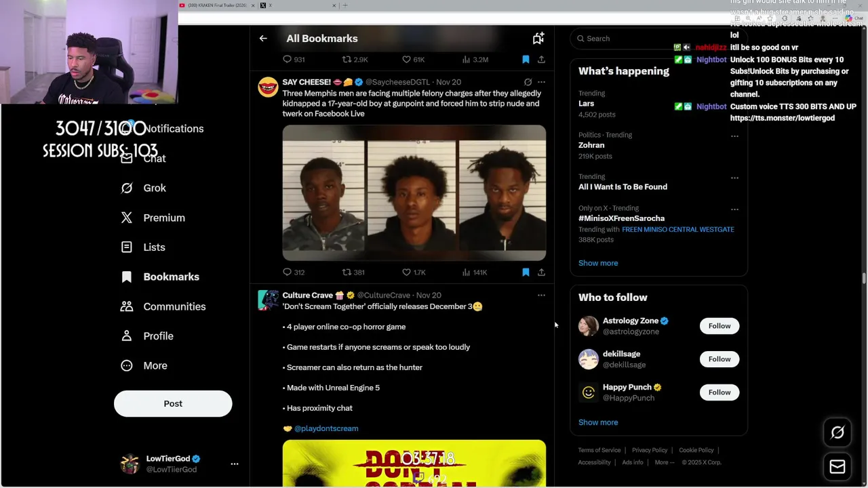Open More menu in sidebar
The width and height of the screenshot is (868, 488).
pyautogui.click(x=143, y=366)
